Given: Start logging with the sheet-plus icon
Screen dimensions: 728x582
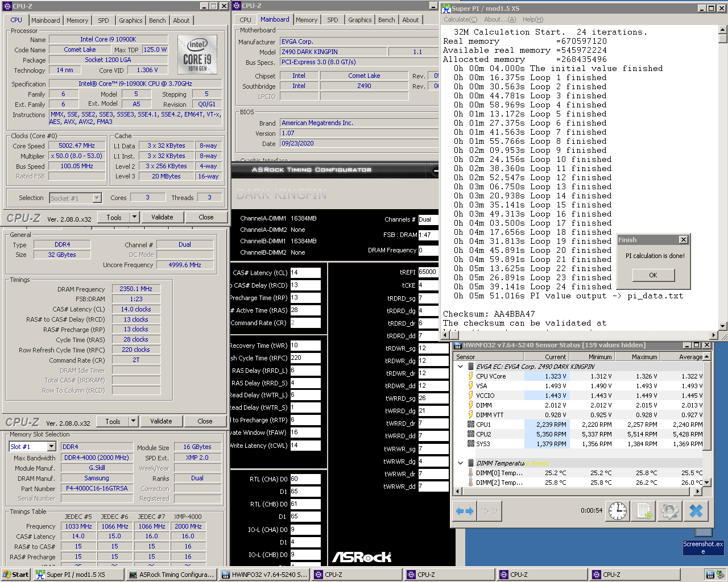Looking at the screenshot, I should pos(644,511).
